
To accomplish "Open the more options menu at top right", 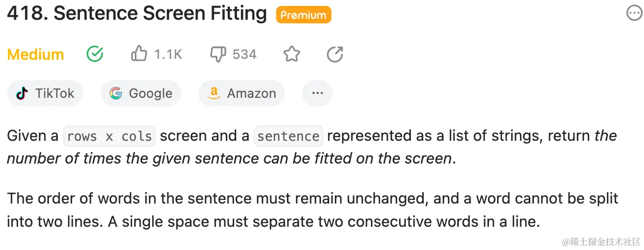I will pos(634,14).
